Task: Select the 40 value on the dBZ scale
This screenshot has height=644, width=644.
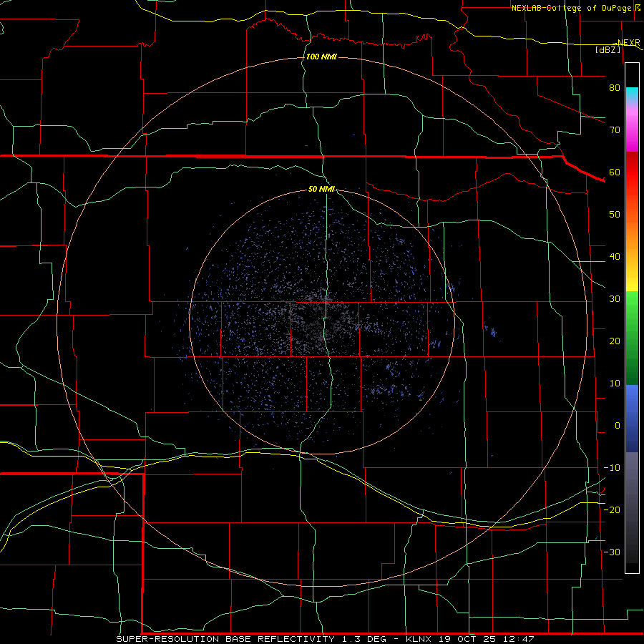Action: pos(615,257)
